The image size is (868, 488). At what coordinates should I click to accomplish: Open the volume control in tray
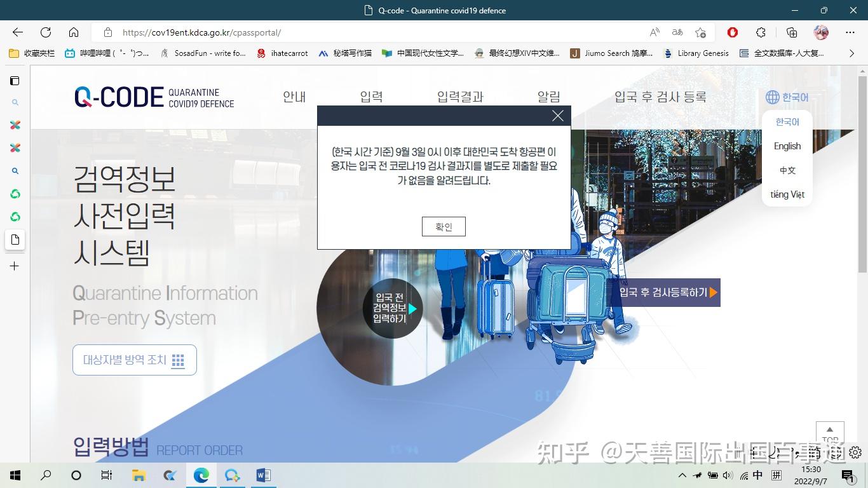728,475
